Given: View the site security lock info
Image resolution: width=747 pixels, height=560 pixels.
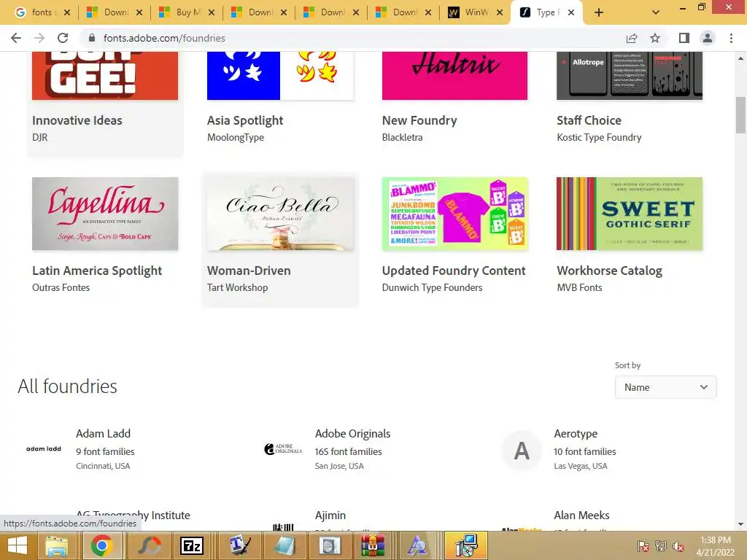Looking at the screenshot, I should point(93,38).
